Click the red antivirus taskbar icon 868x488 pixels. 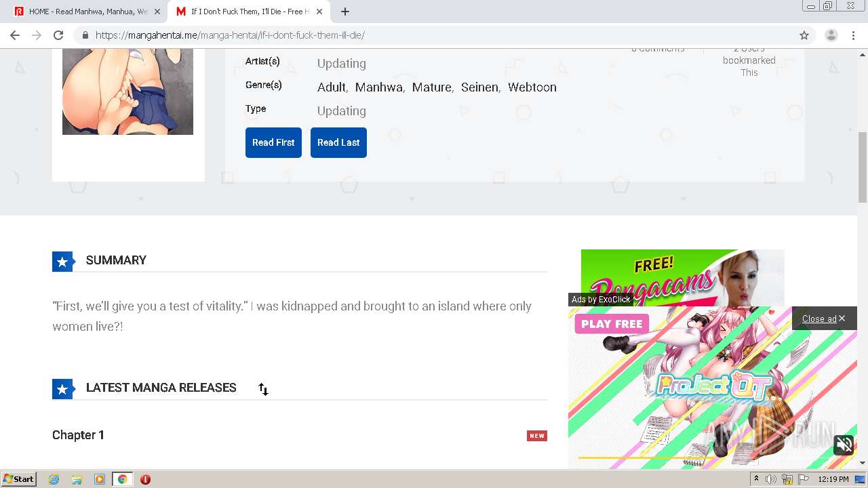(x=145, y=479)
